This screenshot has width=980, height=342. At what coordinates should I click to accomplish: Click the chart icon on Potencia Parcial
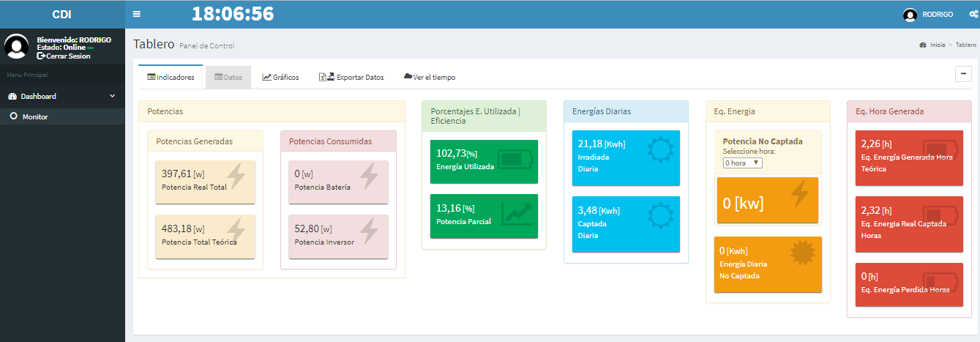[517, 213]
